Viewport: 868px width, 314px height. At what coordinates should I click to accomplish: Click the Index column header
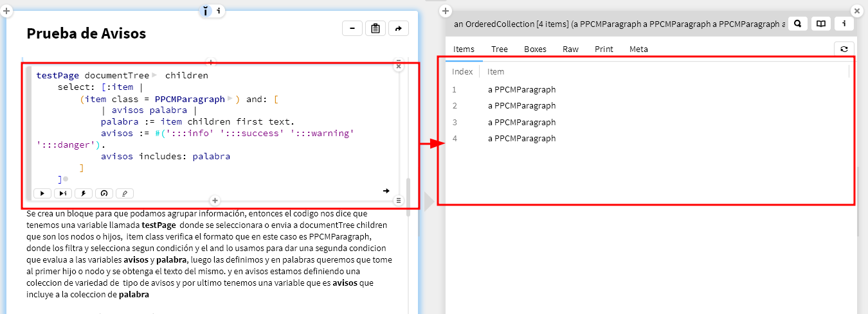(462, 72)
